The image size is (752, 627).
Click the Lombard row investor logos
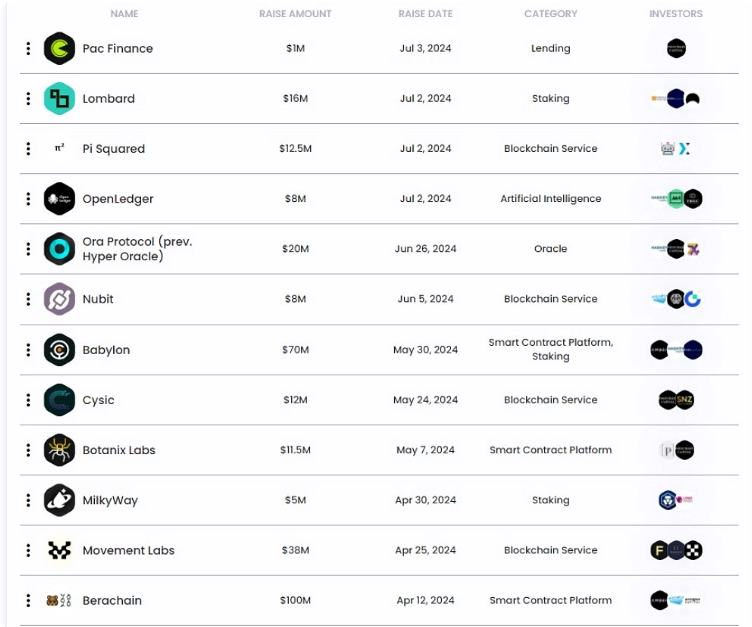(676, 98)
